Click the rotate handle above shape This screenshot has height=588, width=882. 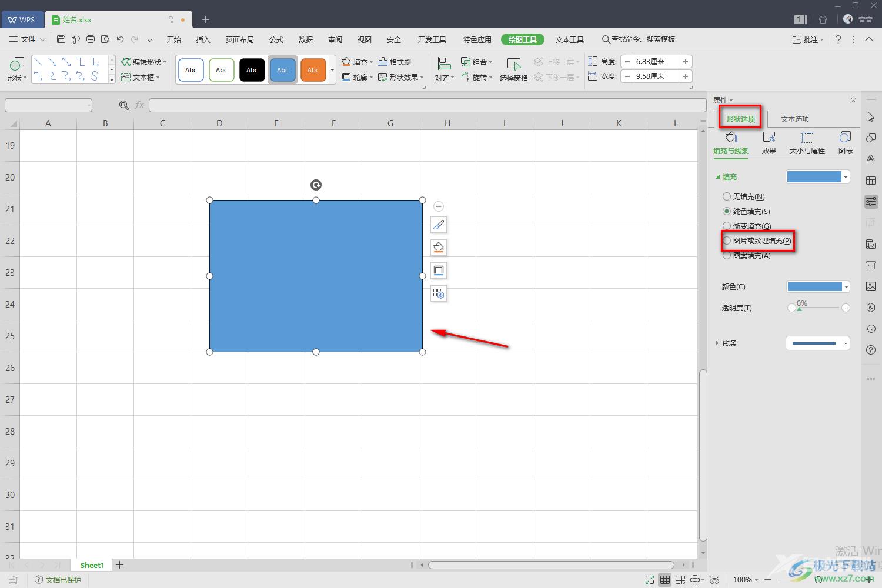(x=316, y=185)
